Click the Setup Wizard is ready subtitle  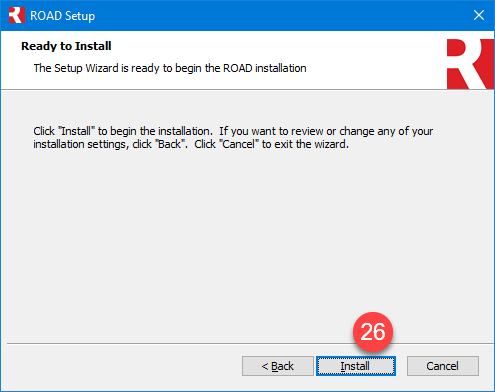point(170,68)
